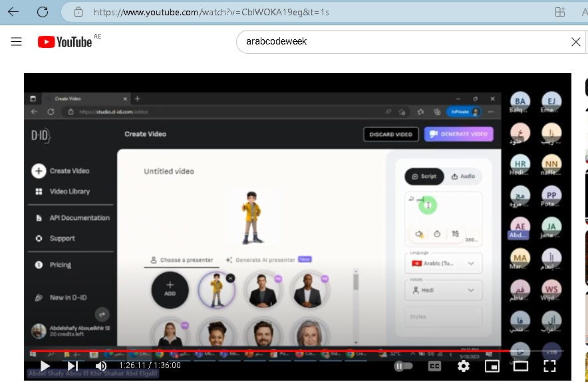This screenshot has width=588, height=382.
Task: Open new tab plus in video browser
Action: [x=137, y=98]
